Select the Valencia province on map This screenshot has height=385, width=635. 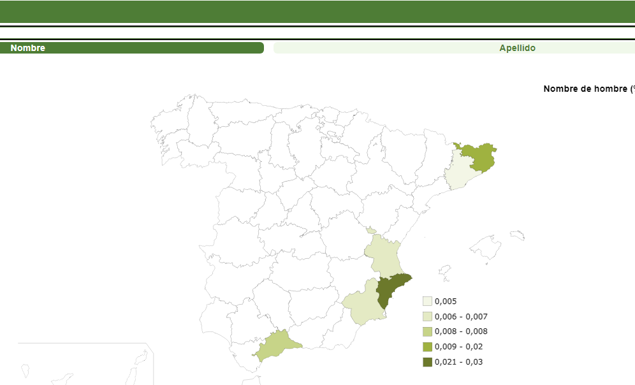point(384,254)
